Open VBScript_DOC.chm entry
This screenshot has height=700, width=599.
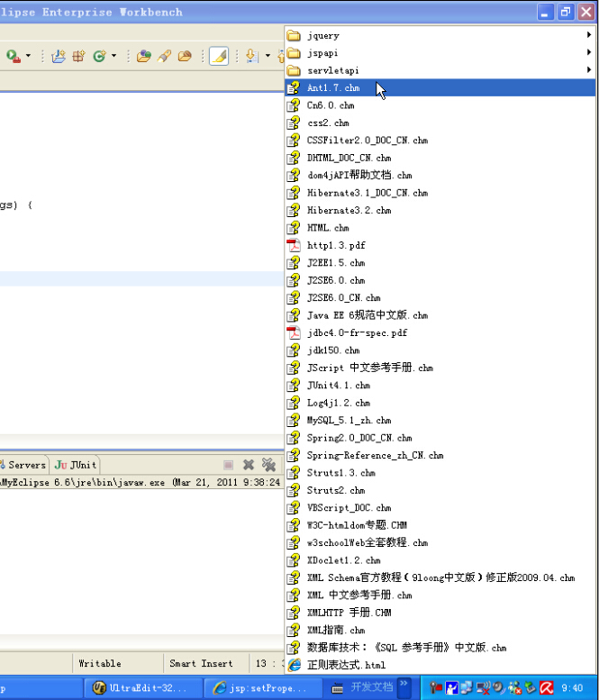[x=440, y=507]
